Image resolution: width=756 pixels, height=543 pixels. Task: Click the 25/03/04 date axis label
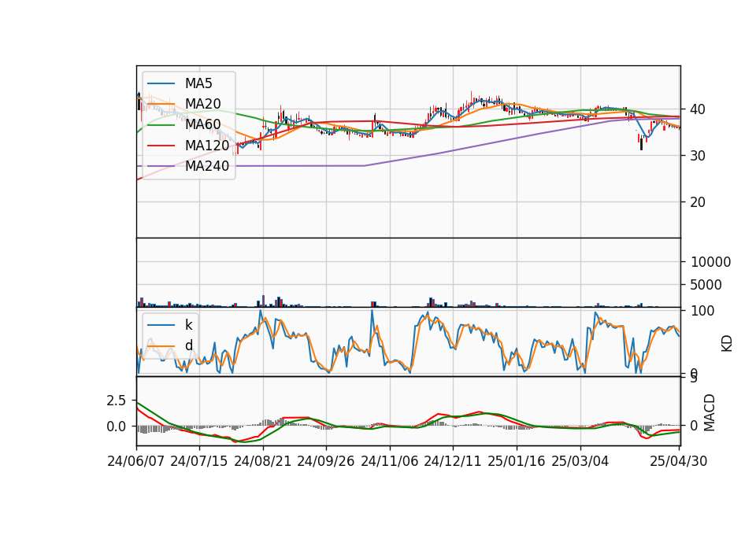click(580, 461)
